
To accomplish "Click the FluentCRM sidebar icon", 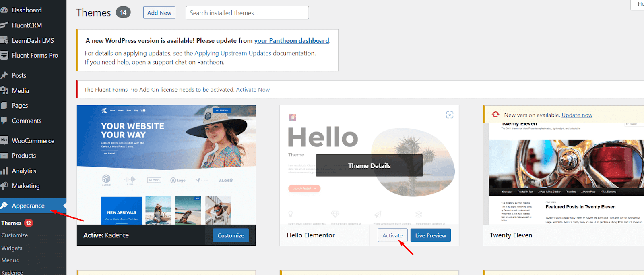I will [x=4, y=25].
